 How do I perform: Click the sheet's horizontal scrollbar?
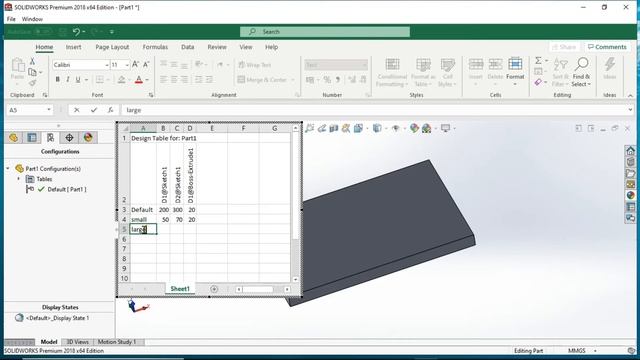(x=263, y=289)
